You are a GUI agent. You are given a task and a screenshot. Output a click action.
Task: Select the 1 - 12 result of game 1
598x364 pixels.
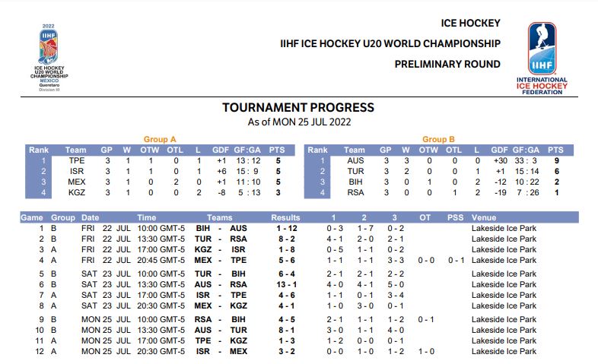tap(286, 228)
